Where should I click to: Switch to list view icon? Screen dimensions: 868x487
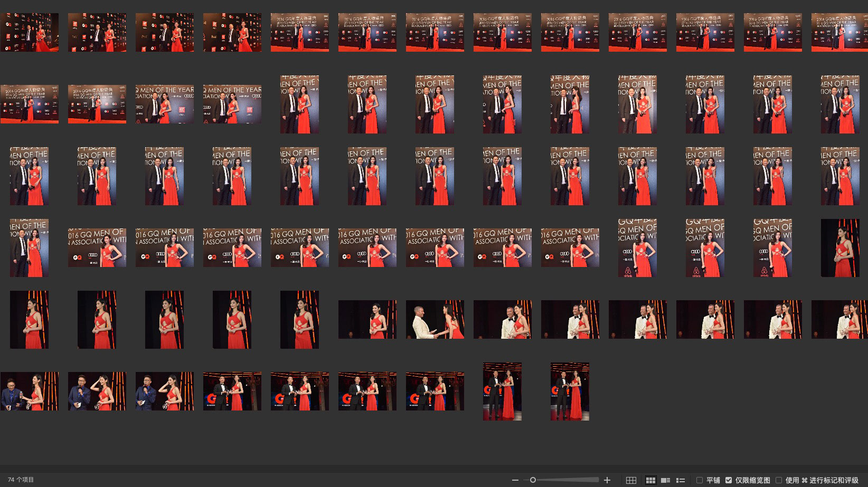pos(681,480)
